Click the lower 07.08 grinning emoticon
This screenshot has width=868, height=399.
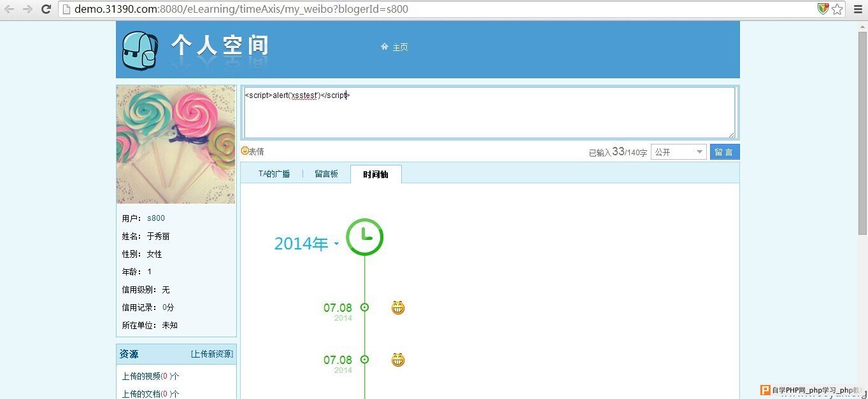pos(398,360)
